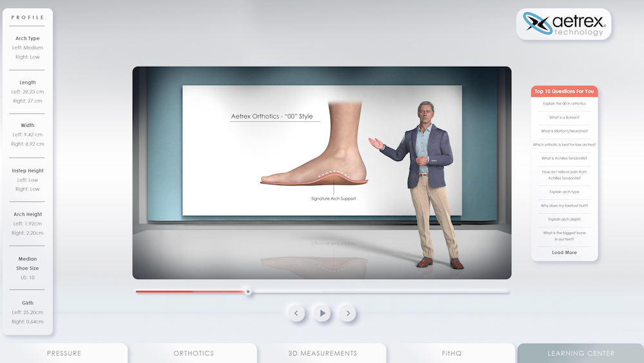The width and height of the screenshot is (644, 363).
Task: Click the 'Aetrex Orthotics - "00" Style' slide title
Action: [x=272, y=116]
